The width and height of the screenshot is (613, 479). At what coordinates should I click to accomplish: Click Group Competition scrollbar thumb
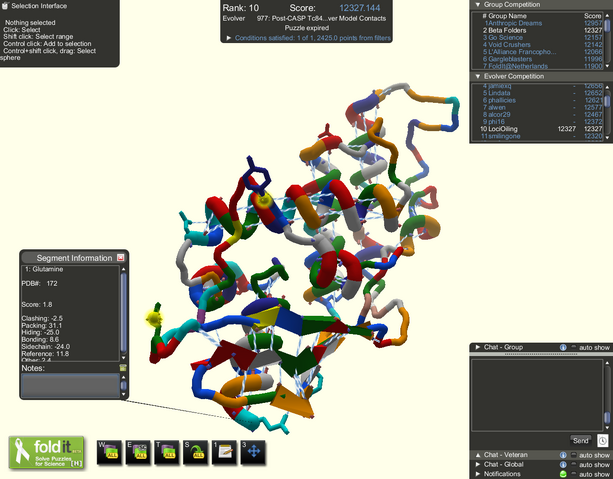607,25
